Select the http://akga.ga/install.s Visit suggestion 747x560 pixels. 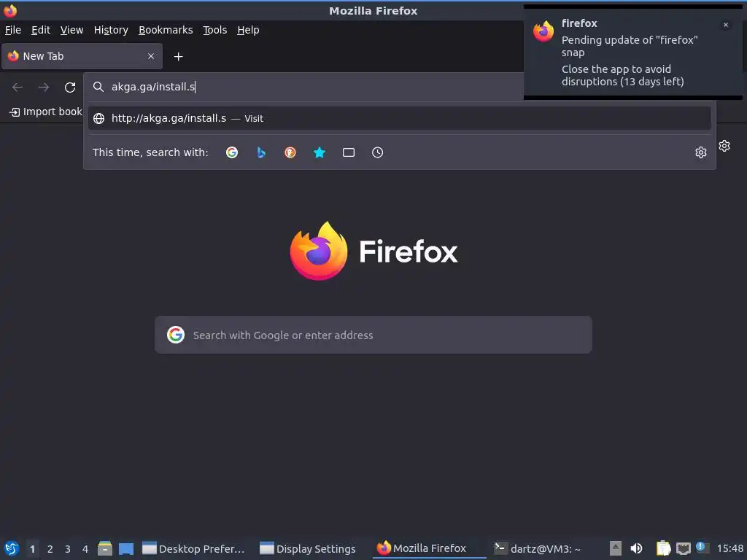click(x=399, y=118)
